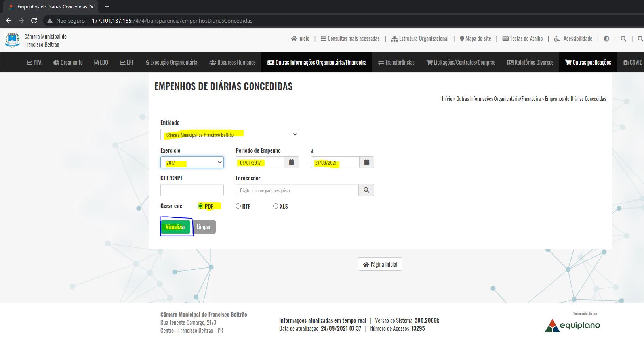Click the Fornecedor search magnifier button
This screenshot has width=644, height=351.
click(x=366, y=190)
